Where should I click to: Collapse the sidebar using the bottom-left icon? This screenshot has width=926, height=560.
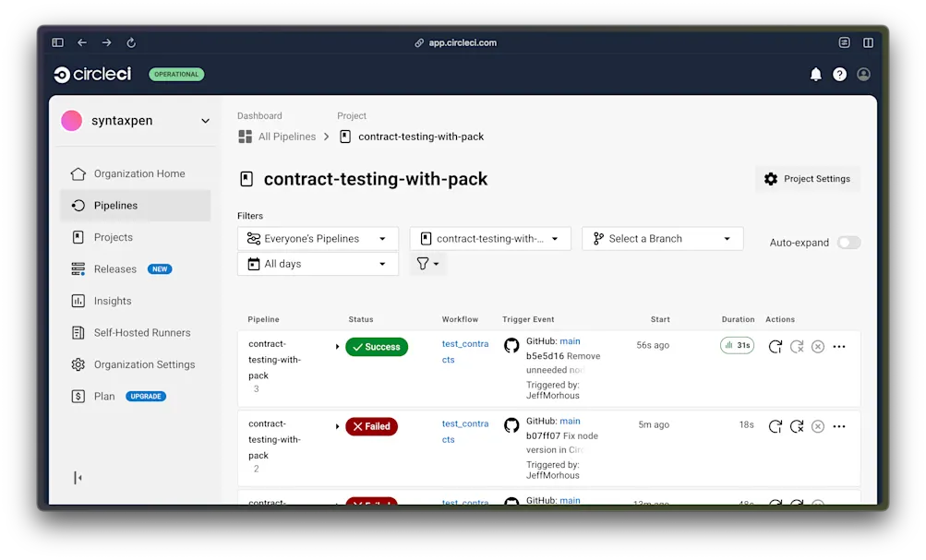coord(78,478)
